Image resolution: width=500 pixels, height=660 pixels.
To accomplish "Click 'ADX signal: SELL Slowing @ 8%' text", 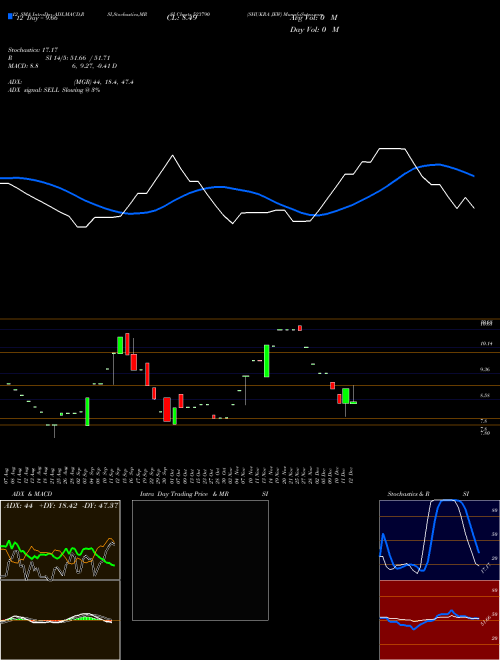I will (x=54, y=90).
